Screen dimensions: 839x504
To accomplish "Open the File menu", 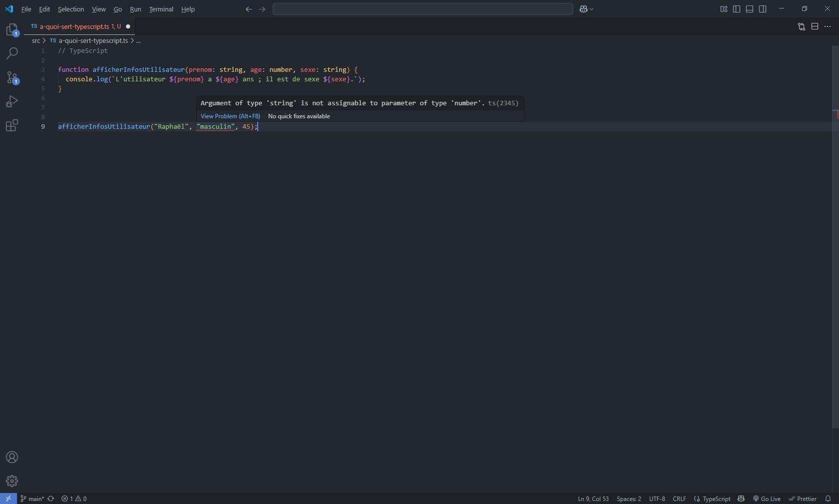I will coord(26,9).
